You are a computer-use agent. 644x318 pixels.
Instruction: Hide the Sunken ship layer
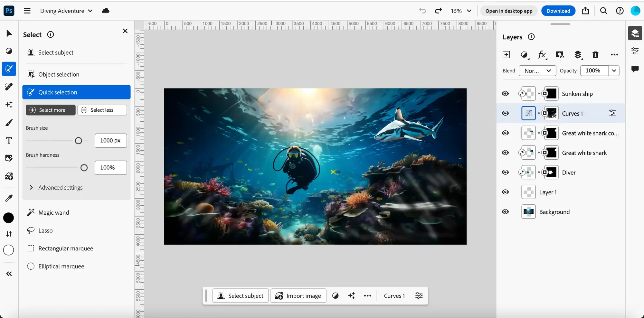(x=505, y=93)
